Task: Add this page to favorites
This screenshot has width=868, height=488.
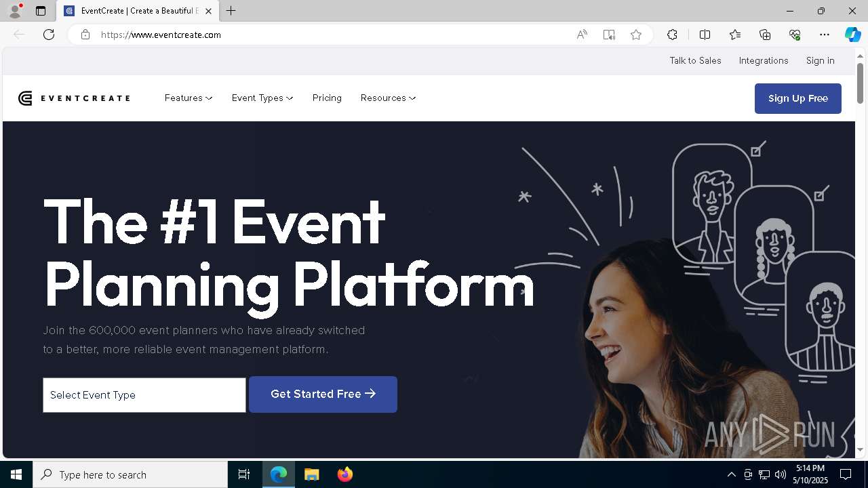Action: (636, 35)
